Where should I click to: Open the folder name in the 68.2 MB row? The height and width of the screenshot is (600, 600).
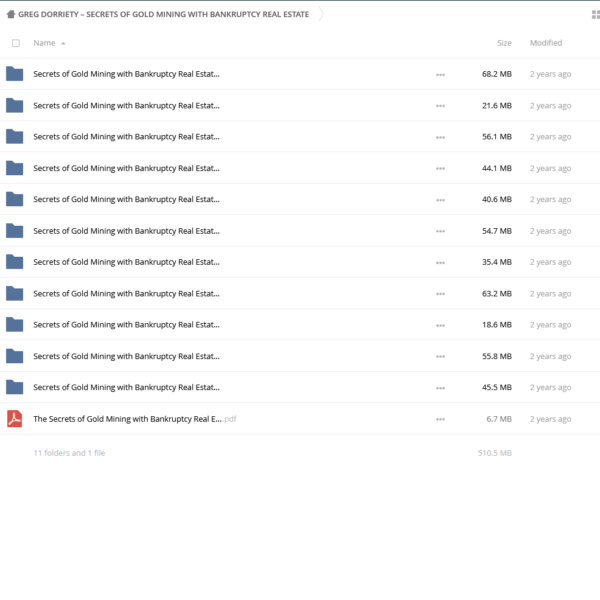[126, 74]
